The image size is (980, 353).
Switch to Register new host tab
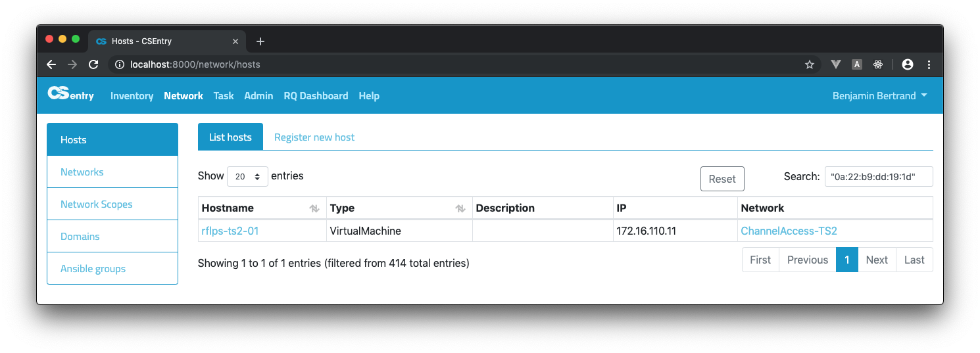coord(314,137)
